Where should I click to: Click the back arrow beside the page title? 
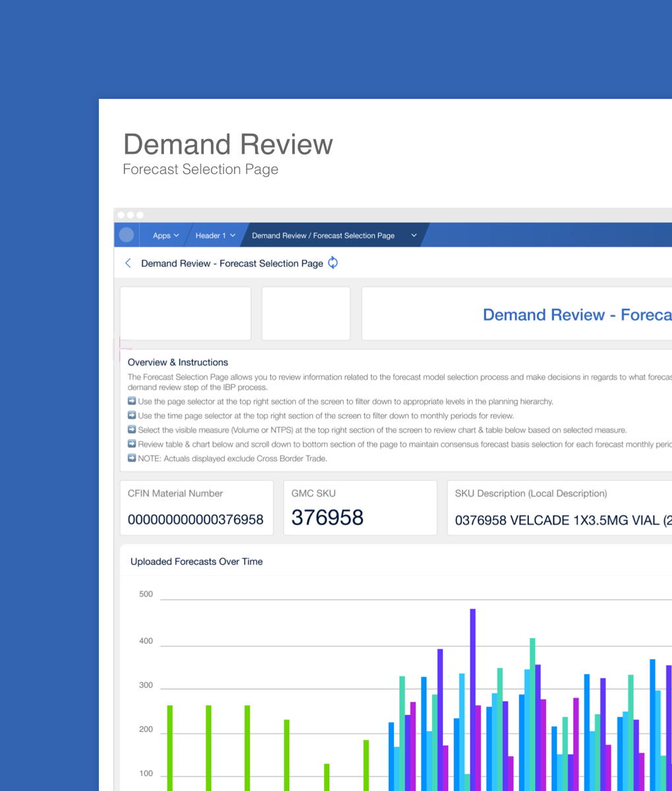point(128,263)
